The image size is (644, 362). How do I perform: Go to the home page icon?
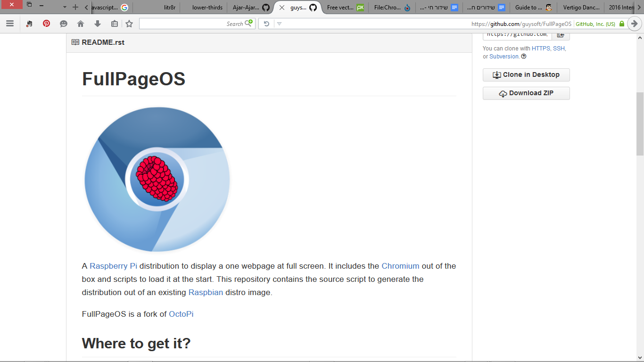[81, 24]
